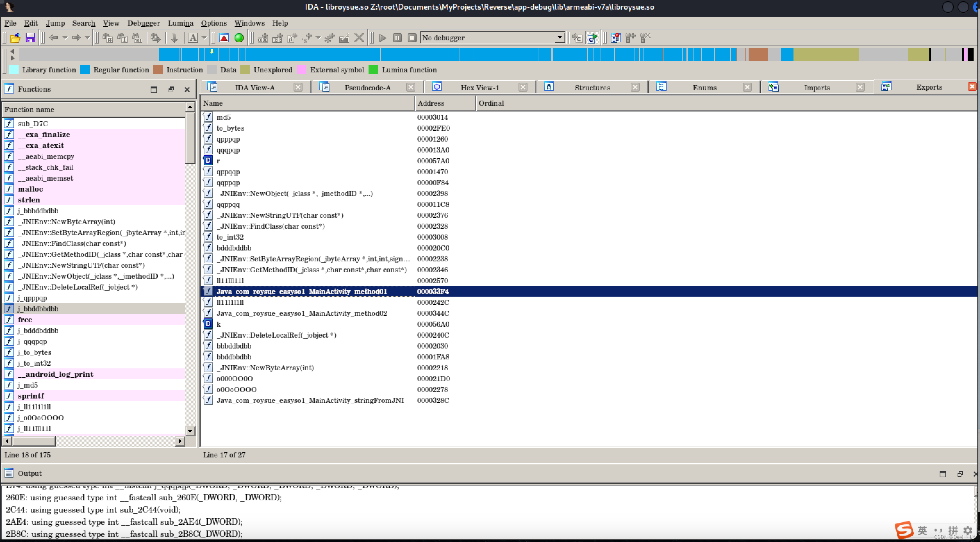Click the green circle toolbar icon
Screen dimensions: 980x542
(x=239, y=38)
